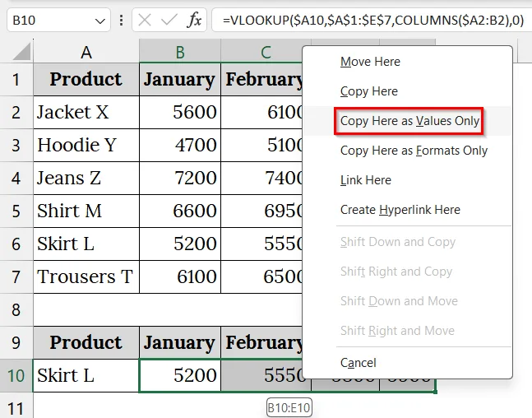Click the February cell in row 10
The height and width of the screenshot is (418, 532).
[x=261, y=375]
